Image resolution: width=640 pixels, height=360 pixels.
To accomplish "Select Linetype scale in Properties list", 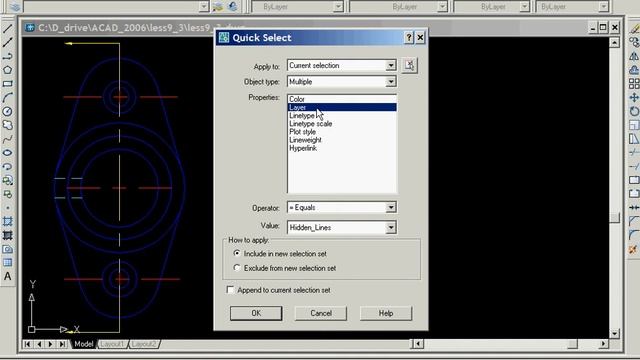I will [x=342, y=124].
